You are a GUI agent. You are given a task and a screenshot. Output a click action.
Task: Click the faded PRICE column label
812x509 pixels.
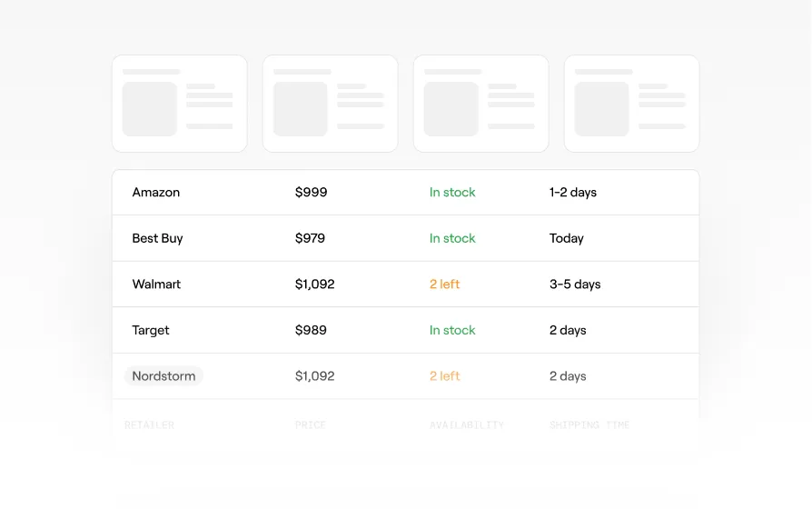pos(311,425)
